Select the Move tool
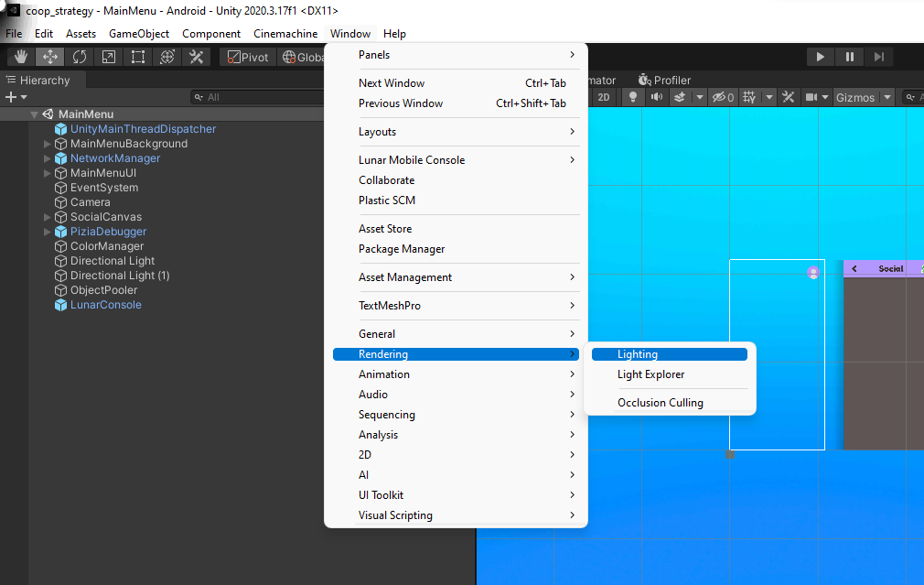 point(49,57)
